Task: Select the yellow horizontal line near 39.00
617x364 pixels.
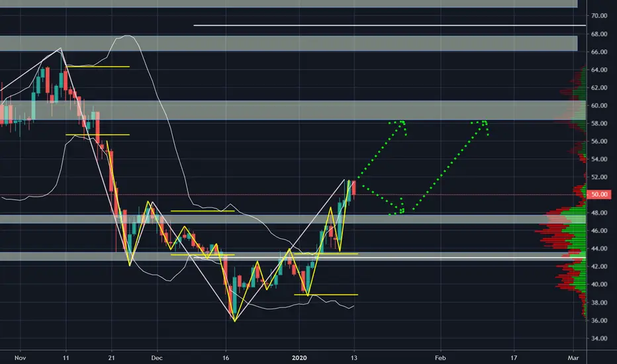Action: 326,295
